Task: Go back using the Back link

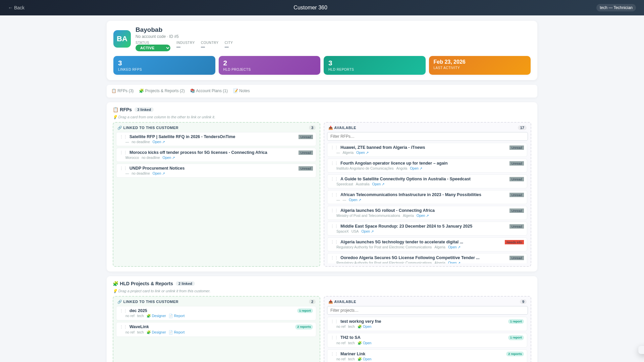Action: click(x=16, y=8)
